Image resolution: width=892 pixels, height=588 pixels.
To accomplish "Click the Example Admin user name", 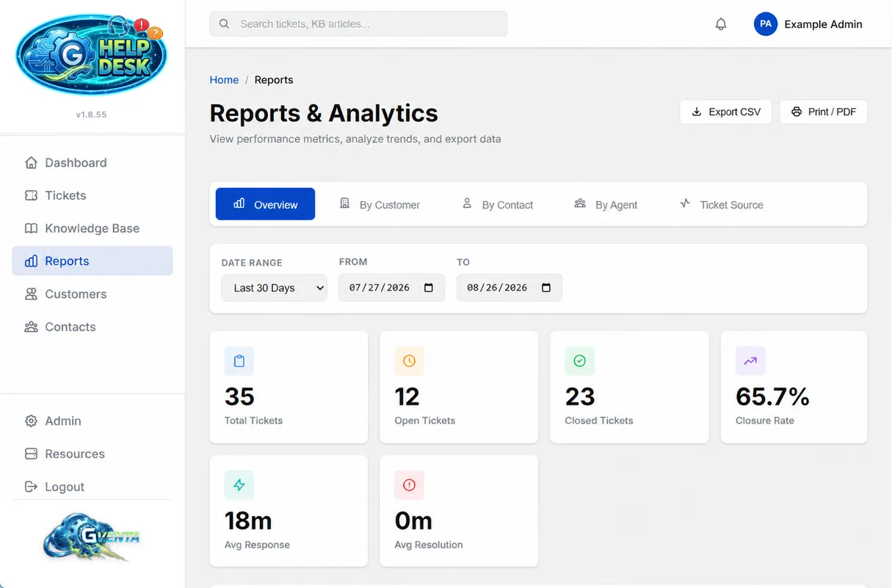I will coord(823,24).
